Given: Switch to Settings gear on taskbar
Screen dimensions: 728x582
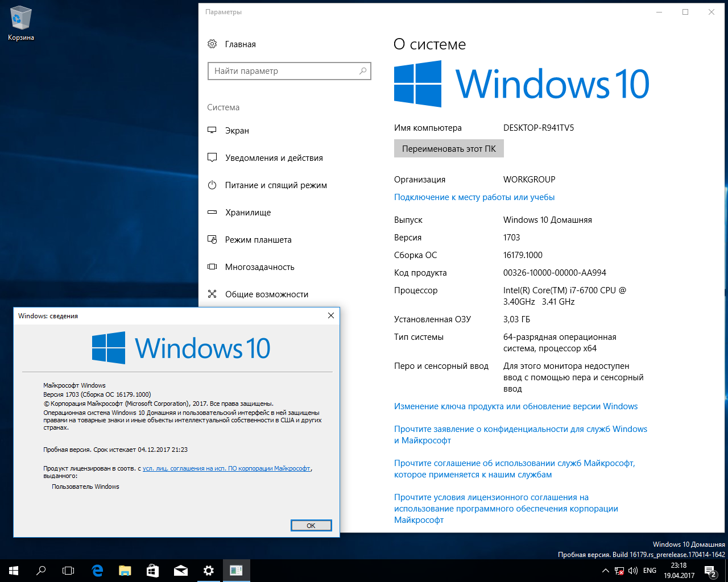Looking at the screenshot, I should tap(209, 571).
